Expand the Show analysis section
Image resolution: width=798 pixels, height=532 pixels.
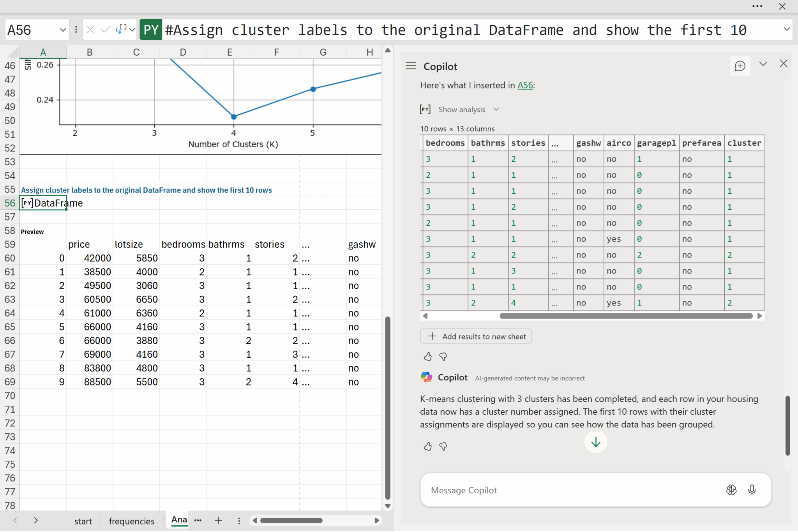click(461, 110)
